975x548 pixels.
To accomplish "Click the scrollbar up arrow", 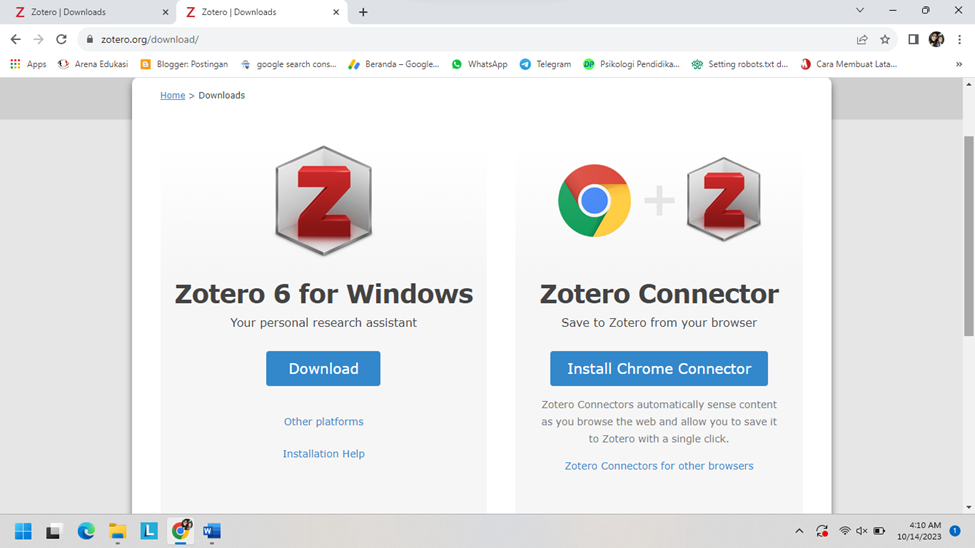I will 969,84.
